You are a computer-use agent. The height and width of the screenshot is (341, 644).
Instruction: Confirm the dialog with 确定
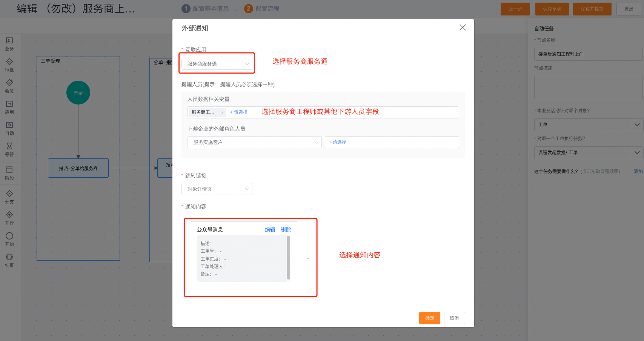[430, 318]
